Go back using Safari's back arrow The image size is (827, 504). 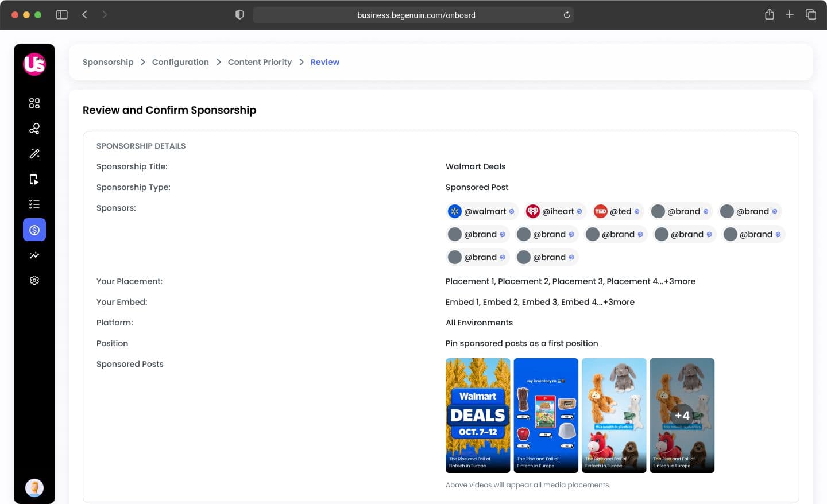84,15
